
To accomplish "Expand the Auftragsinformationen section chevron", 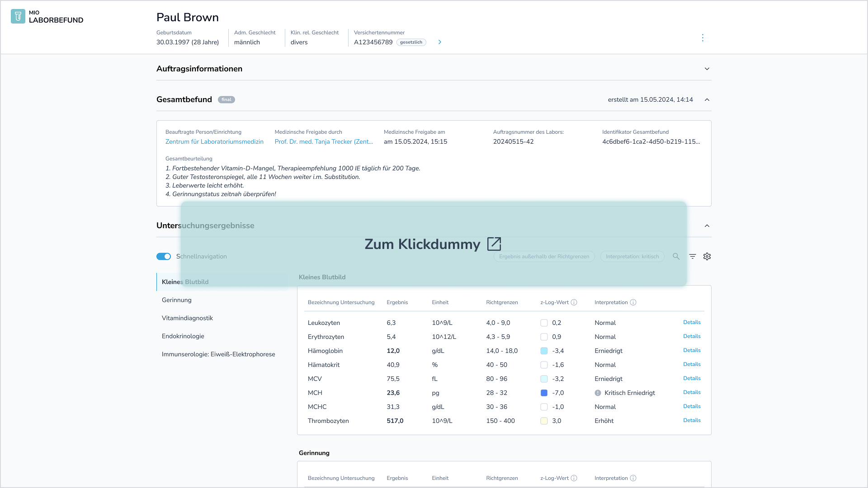I will [707, 69].
